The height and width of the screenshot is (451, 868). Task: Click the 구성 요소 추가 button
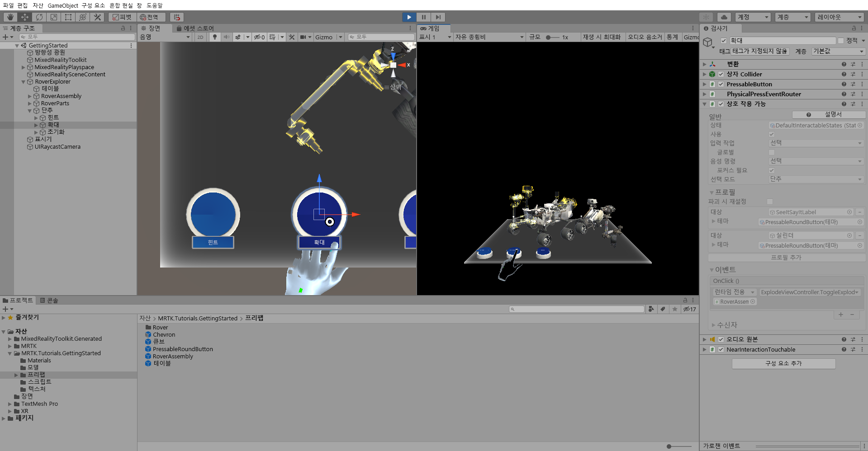tap(783, 363)
